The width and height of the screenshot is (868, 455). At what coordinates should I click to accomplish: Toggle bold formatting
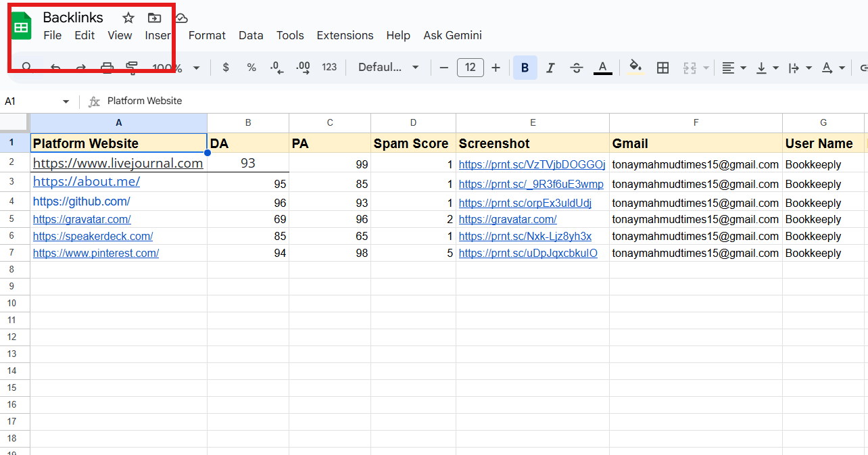(x=525, y=68)
